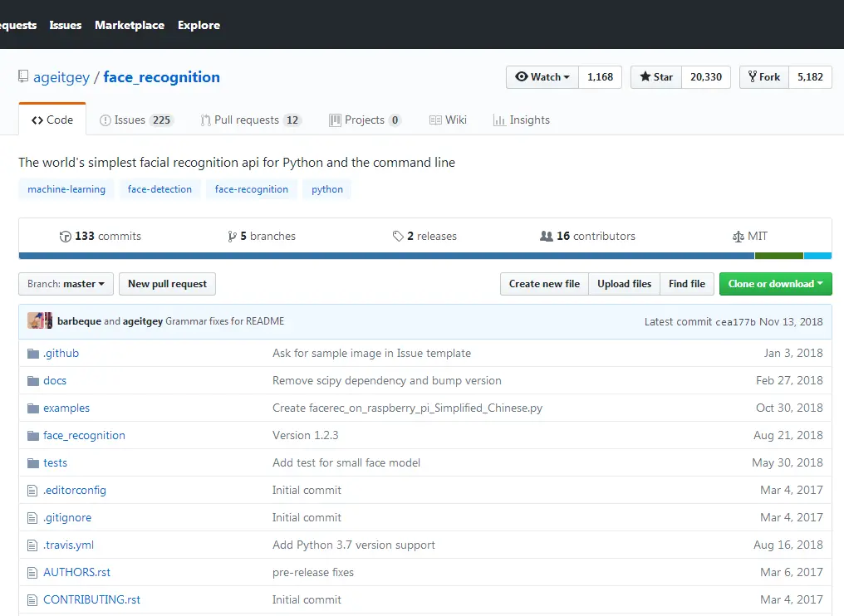The height and width of the screenshot is (616, 844).
Task: Click the Wiki book icon
Action: pos(435,120)
